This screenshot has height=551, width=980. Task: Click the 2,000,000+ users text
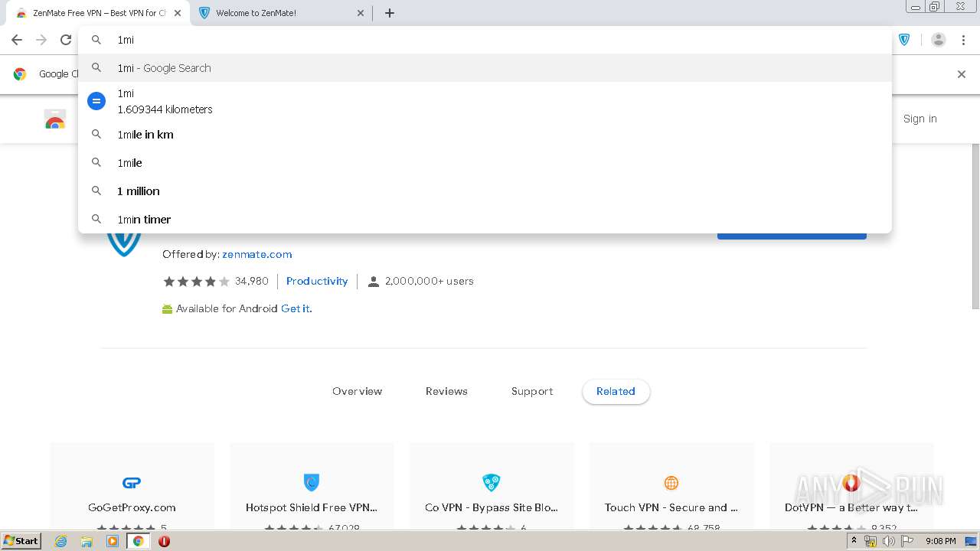click(x=429, y=281)
